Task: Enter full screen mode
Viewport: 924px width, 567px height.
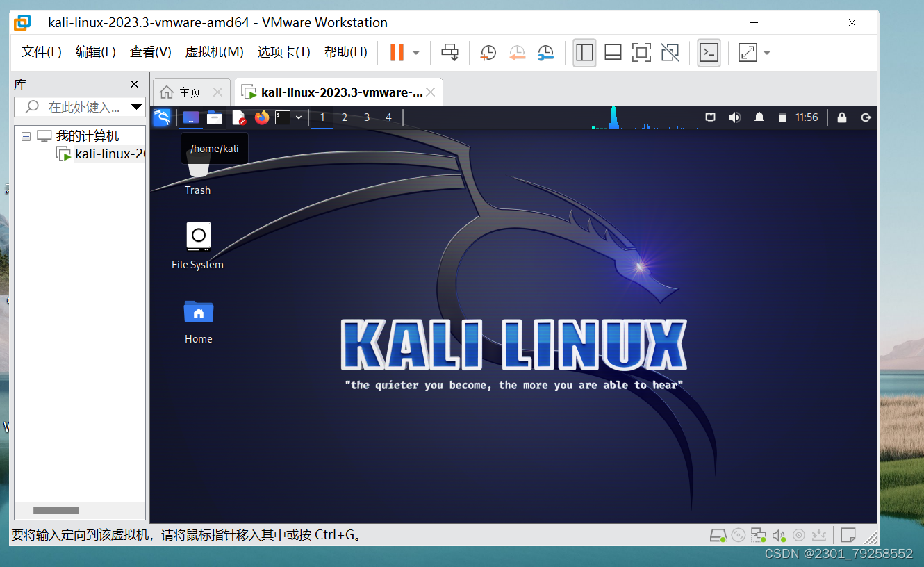Action: pos(641,52)
